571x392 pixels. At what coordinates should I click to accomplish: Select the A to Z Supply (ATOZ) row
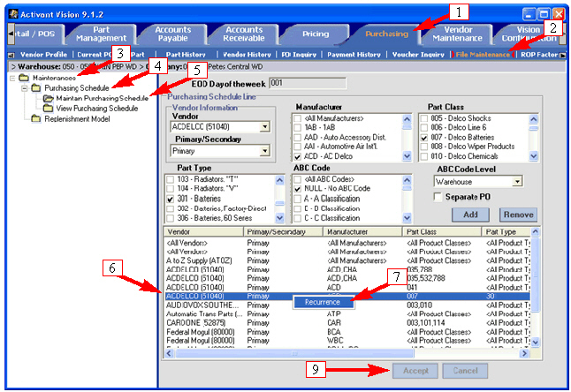pos(347,260)
